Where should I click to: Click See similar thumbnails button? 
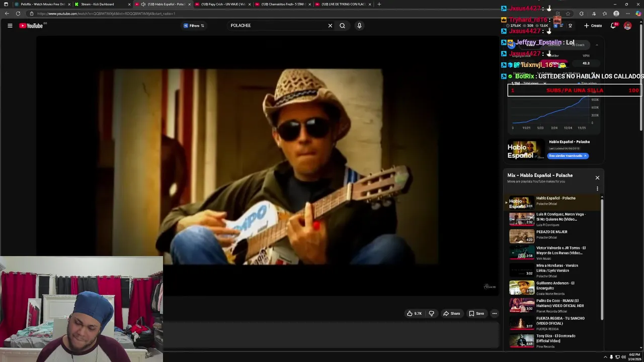[x=568, y=156]
